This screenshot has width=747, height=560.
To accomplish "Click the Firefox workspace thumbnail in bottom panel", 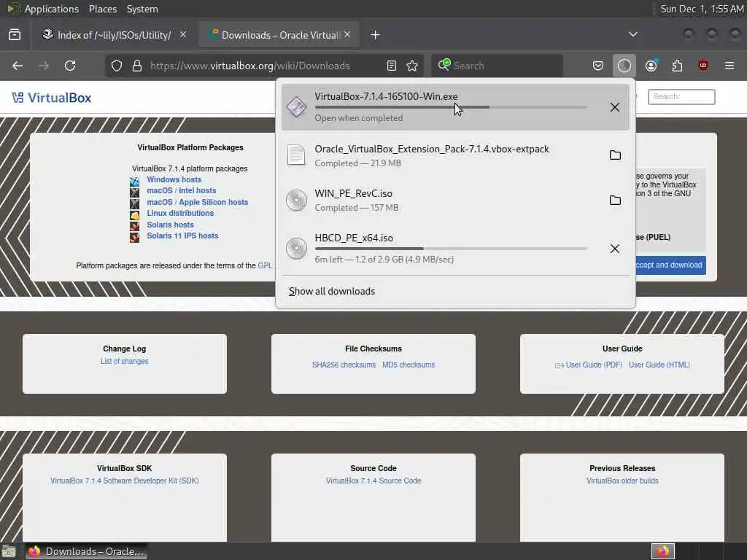I will point(662,551).
